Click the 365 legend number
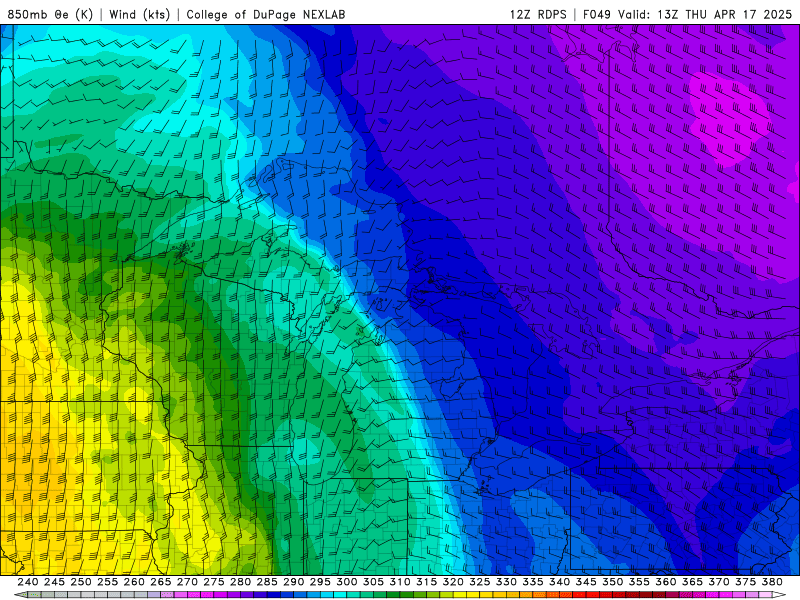The height and width of the screenshot is (600, 800). point(692,582)
